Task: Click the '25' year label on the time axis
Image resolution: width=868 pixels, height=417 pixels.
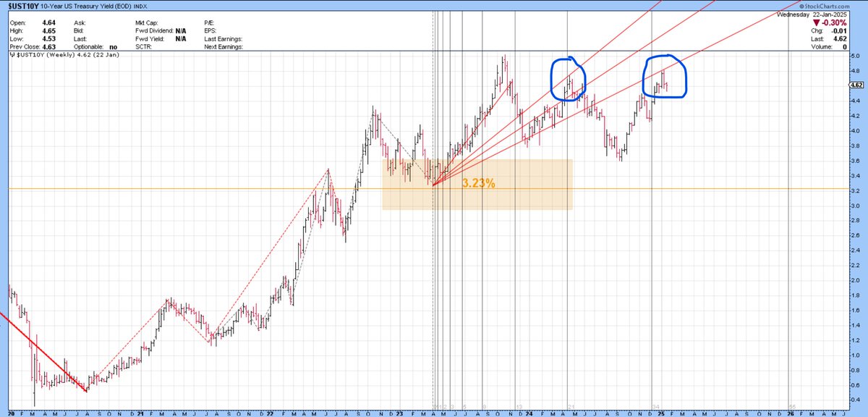Action: pyautogui.click(x=660, y=413)
